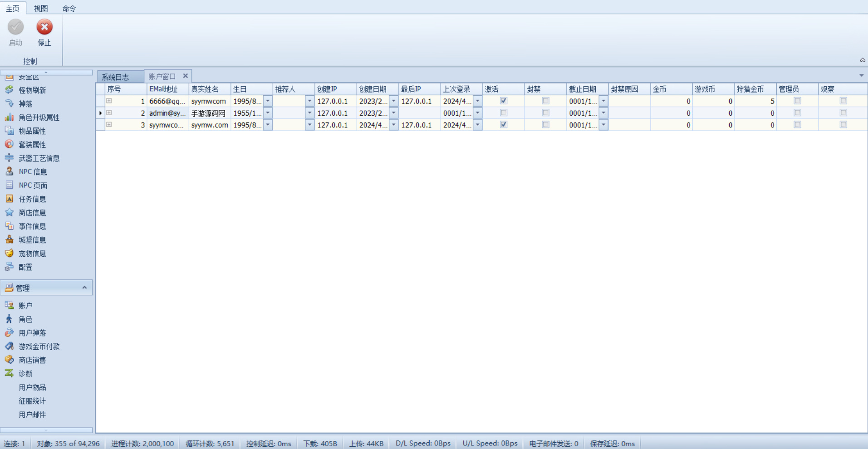
Task: Select 角色升级属性 chart icon
Action: [9, 117]
